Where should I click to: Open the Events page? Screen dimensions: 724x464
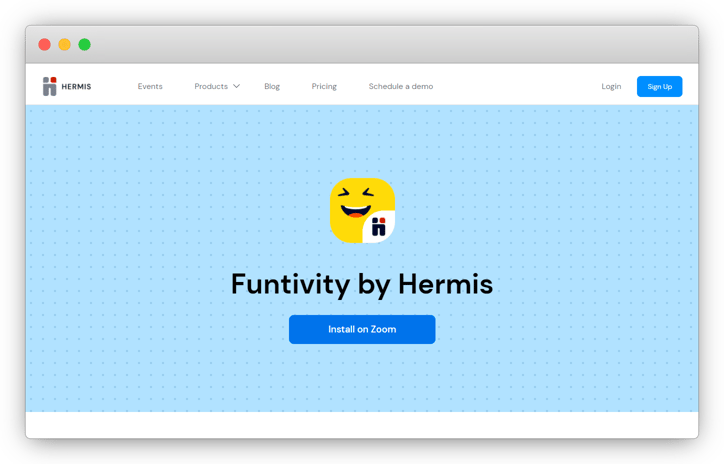pos(150,87)
